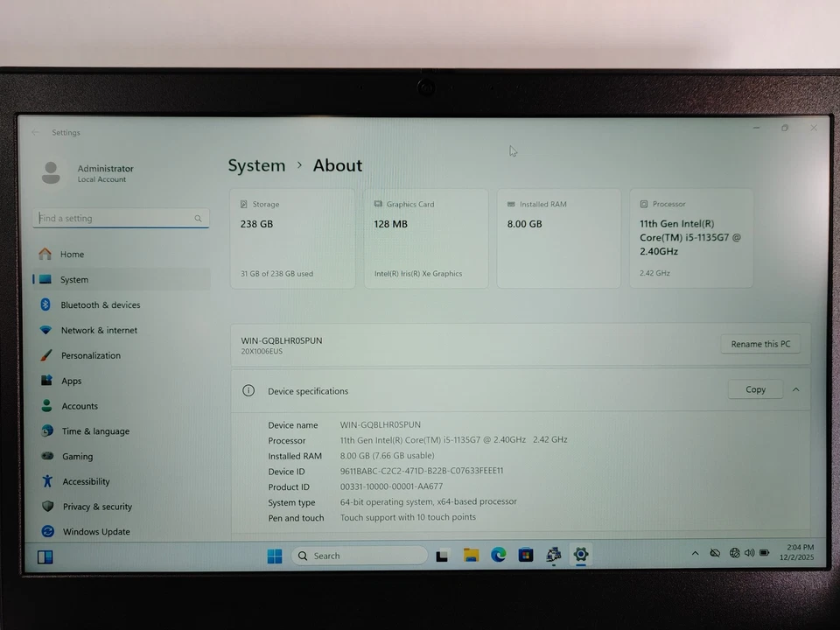Image resolution: width=840 pixels, height=630 pixels.
Task: Select the Bluetooth & devices icon
Action: pos(45,304)
